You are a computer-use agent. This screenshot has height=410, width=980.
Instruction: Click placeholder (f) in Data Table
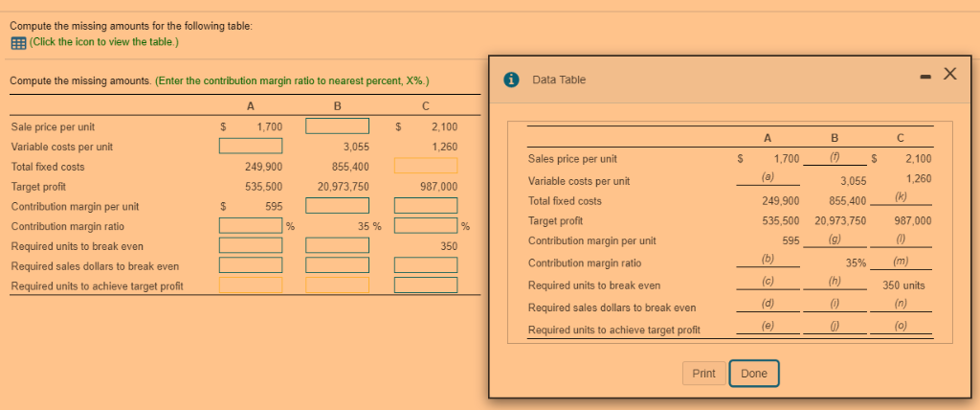click(x=836, y=157)
